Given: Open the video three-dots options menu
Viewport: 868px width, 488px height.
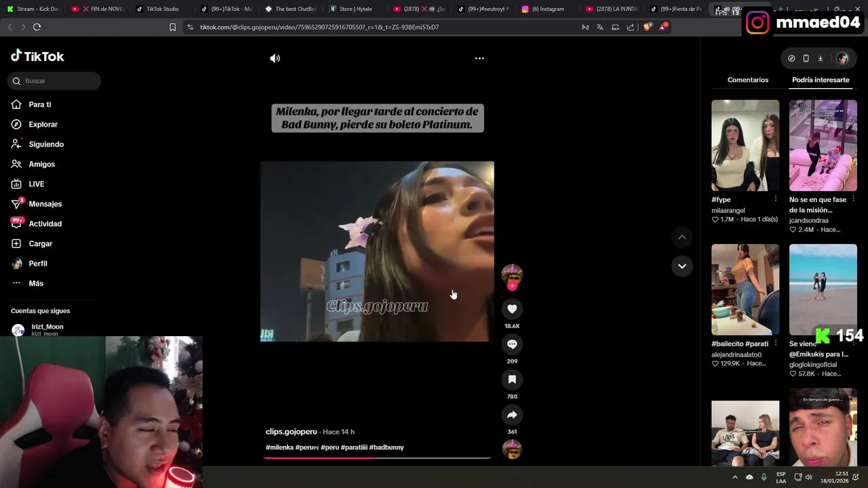Looking at the screenshot, I should pos(479,58).
